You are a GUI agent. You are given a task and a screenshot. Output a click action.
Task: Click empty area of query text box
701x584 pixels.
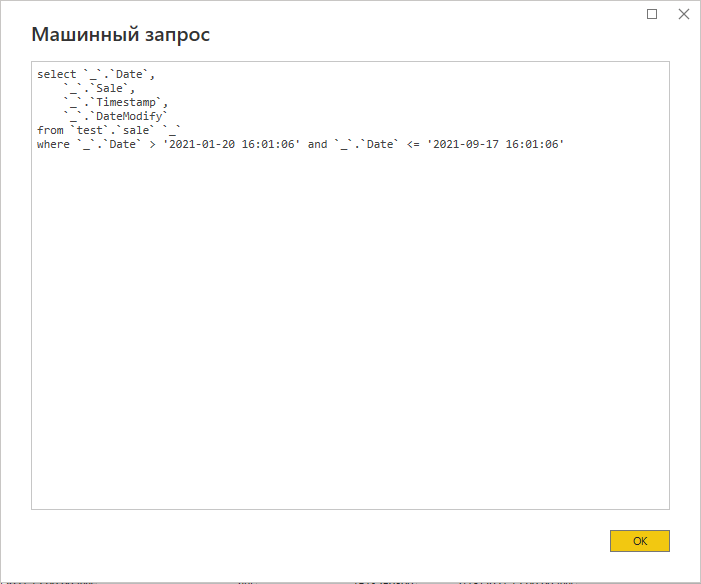(350, 330)
